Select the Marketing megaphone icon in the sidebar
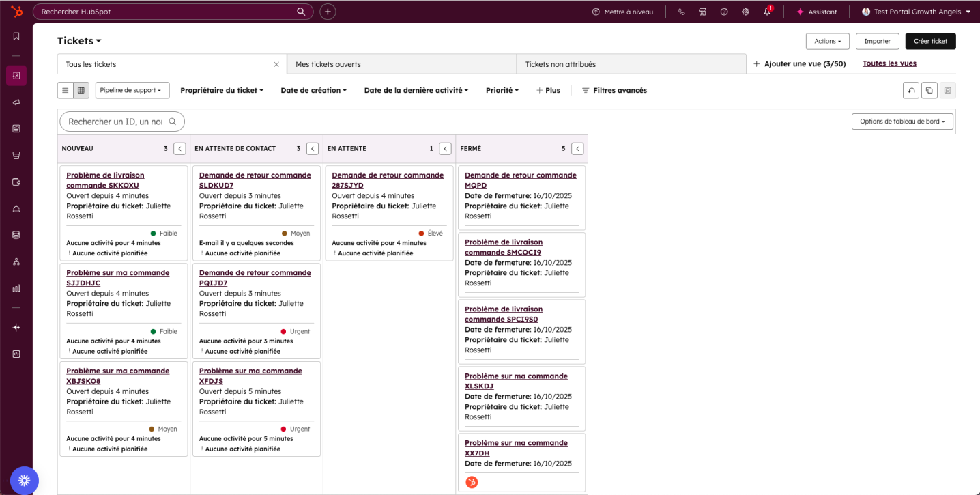 point(16,102)
